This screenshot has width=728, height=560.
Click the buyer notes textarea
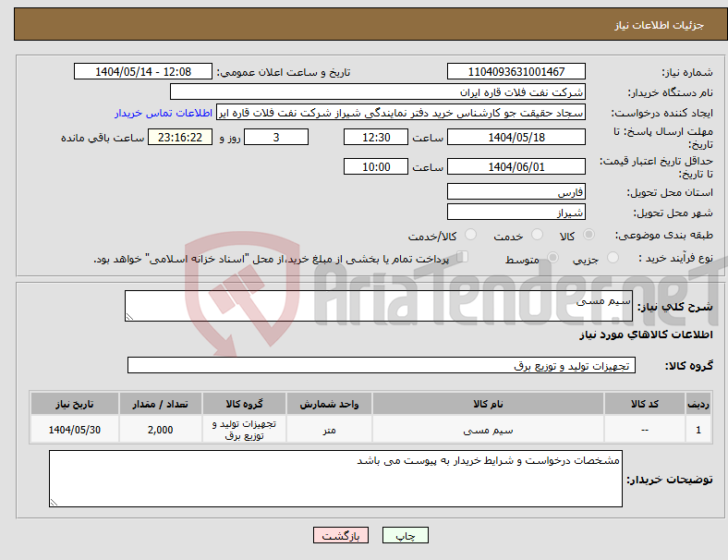point(335,479)
